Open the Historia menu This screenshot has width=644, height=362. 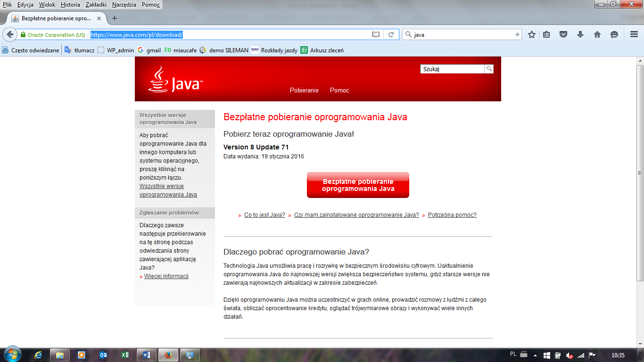(70, 5)
